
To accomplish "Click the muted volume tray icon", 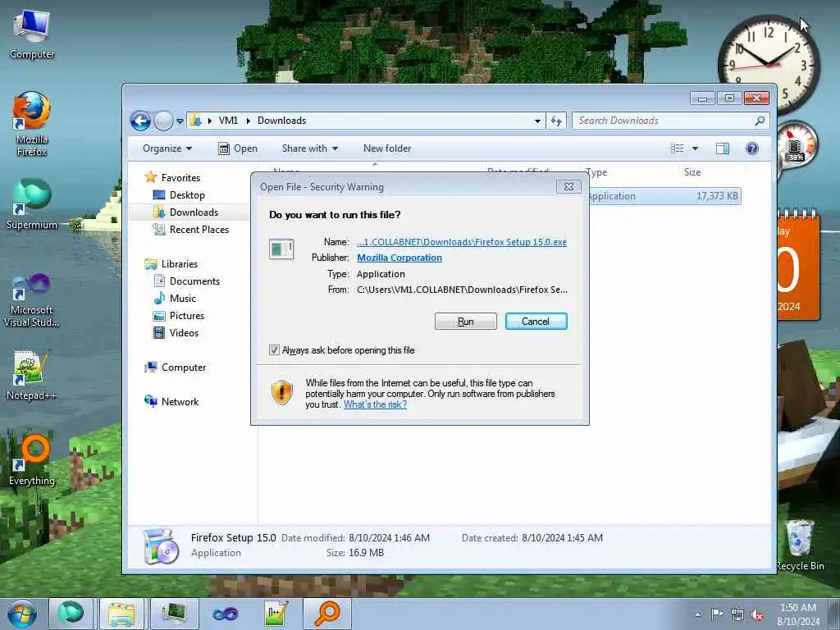I will click(x=757, y=614).
